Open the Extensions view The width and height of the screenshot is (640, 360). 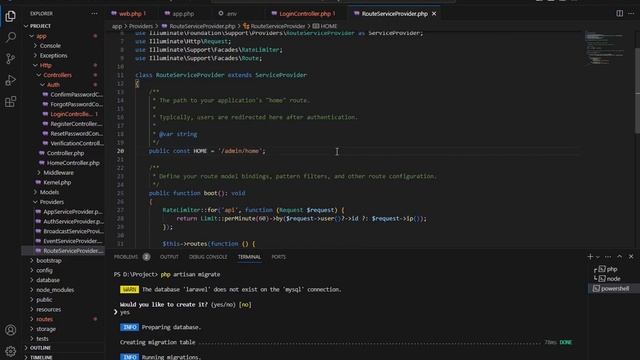pos(11,102)
